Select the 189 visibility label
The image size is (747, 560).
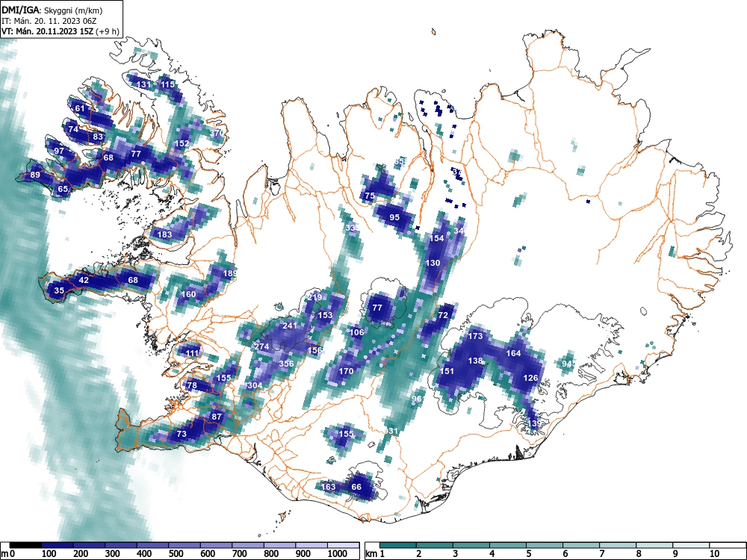(x=229, y=273)
